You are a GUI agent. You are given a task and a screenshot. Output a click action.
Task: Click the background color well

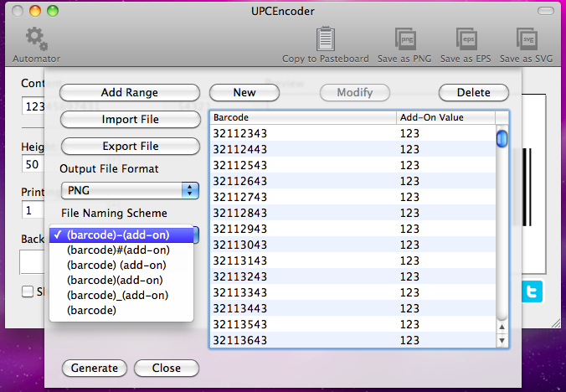coord(33,261)
